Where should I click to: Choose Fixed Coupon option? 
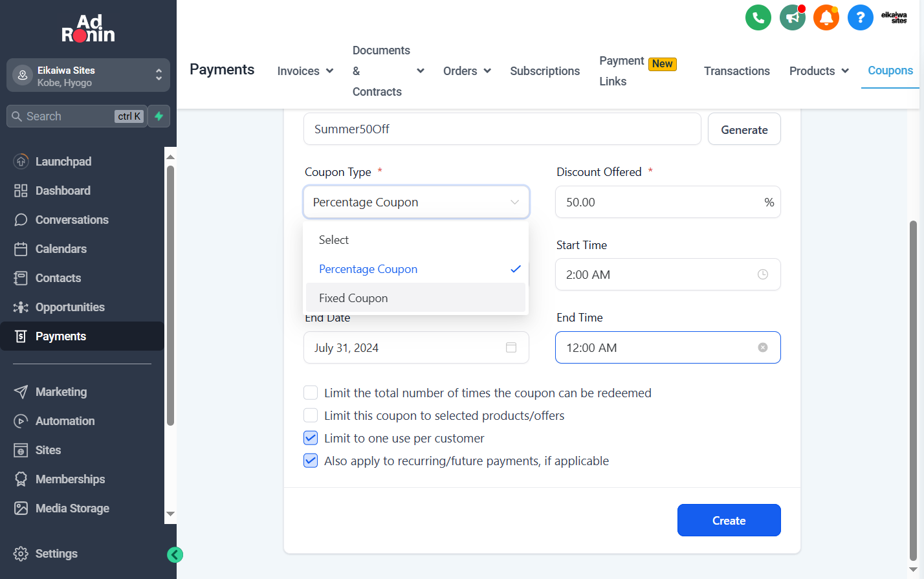pyautogui.click(x=416, y=298)
